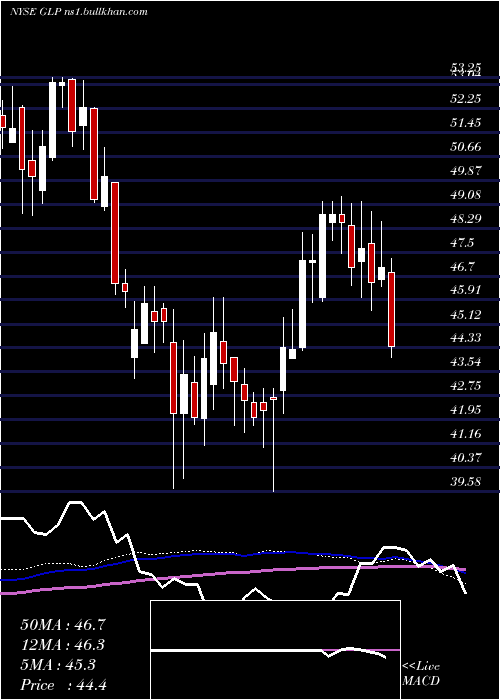Screen dimensions: 500x700
Task: Click the 40.37 price axis label
Action: (x=466, y=458)
